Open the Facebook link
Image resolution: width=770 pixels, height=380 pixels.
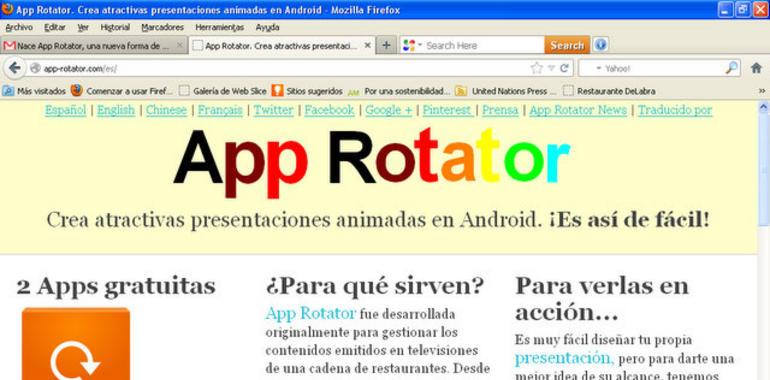click(x=330, y=110)
